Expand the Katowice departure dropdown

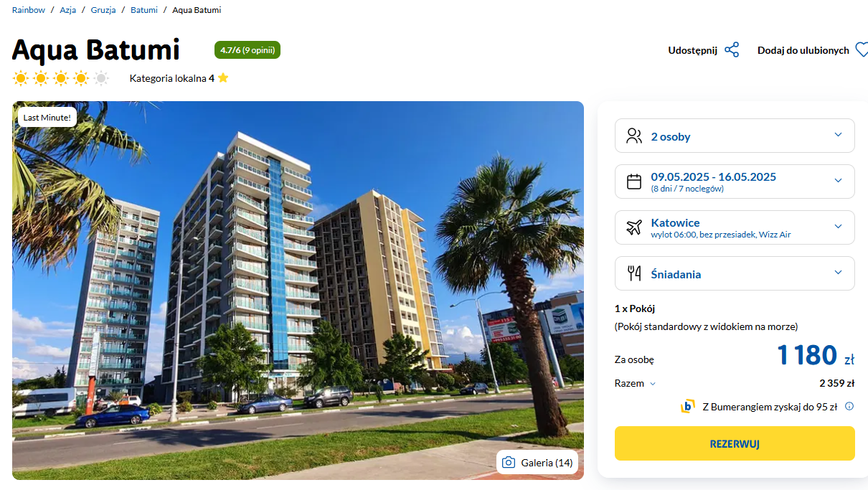pyautogui.click(x=735, y=227)
